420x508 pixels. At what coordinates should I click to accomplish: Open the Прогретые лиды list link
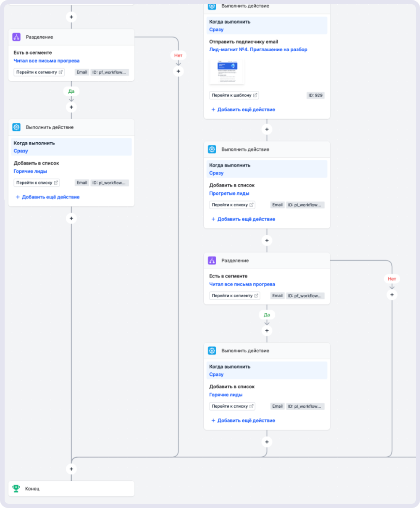[229, 194]
